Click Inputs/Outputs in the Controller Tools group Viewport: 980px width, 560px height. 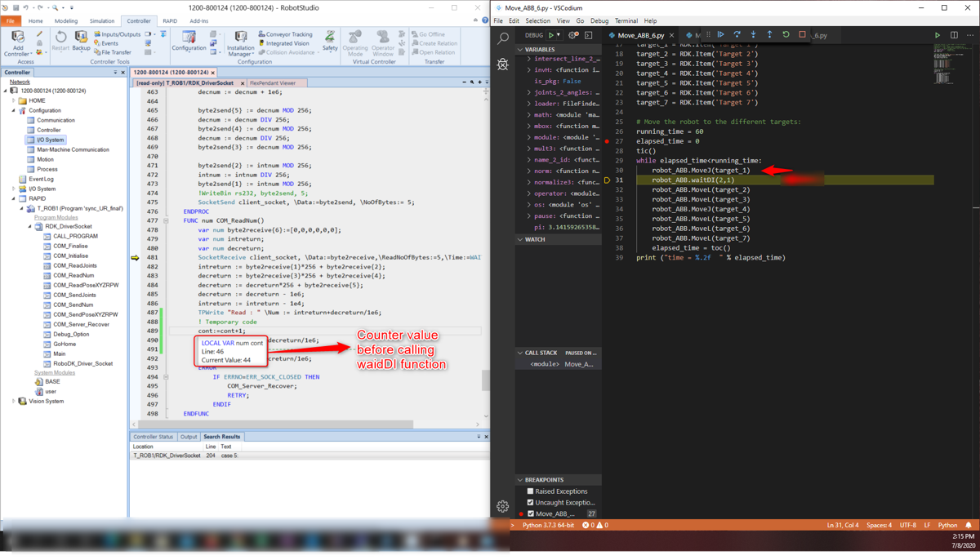117,34
